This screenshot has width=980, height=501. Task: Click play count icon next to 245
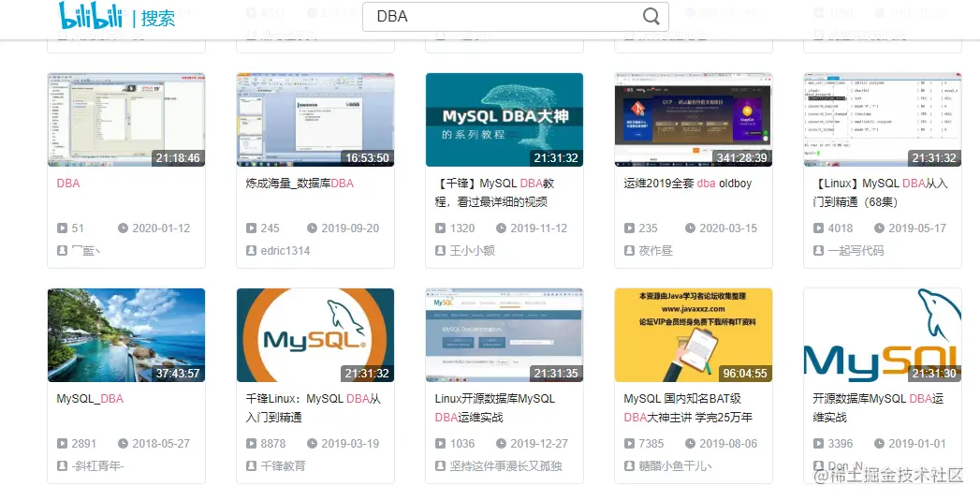pyautogui.click(x=251, y=228)
